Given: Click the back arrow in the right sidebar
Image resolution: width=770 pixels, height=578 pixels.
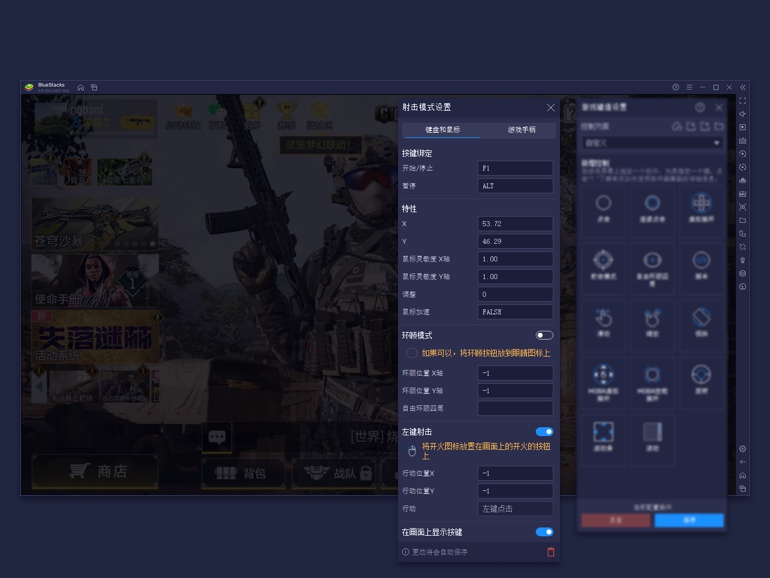Looking at the screenshot, I should pos(742,462).
